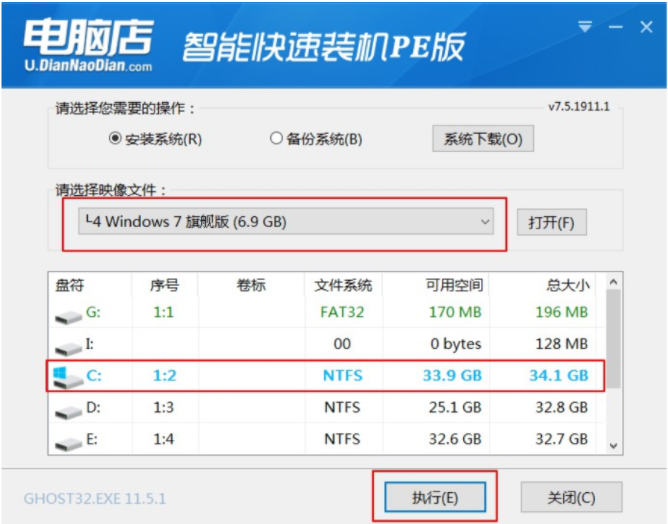This screenshot has width=668, height=524.
Task: Select the 33.9 GB free space cell
Action: pyautogui.click(x=452, y=375)
